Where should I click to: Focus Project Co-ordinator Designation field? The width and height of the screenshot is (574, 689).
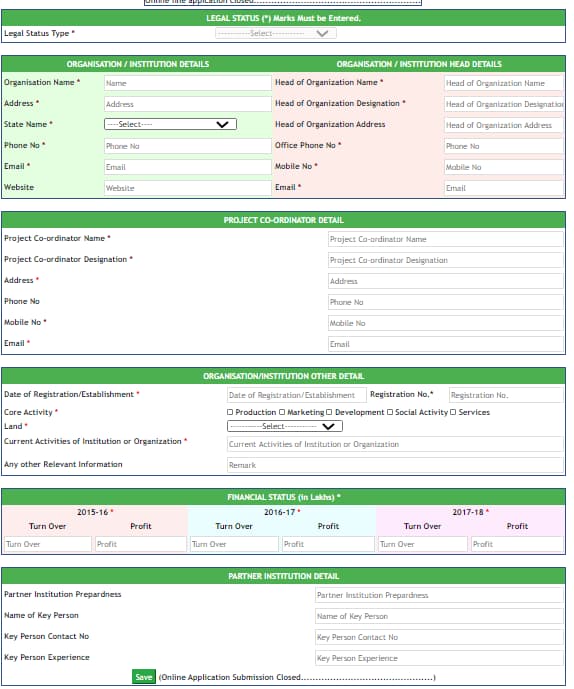446,260
